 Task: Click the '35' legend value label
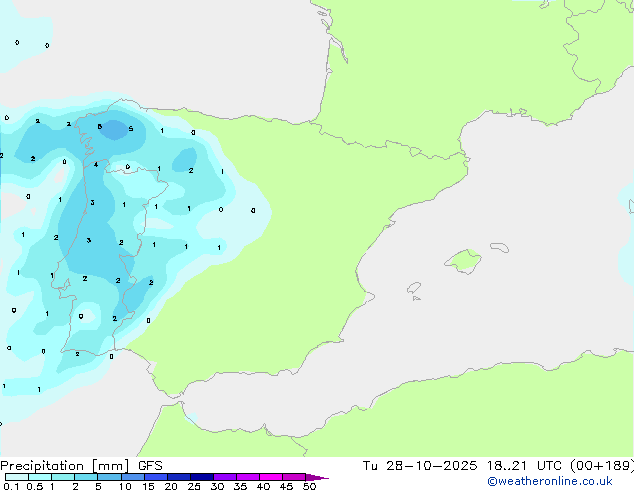pyautogui.click(x=240, y=486)
